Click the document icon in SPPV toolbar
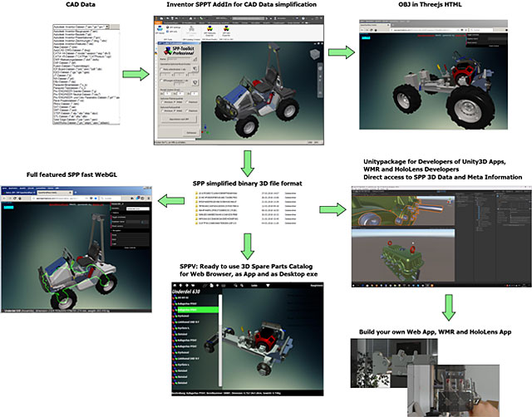Image resolution: width=532 pixels, height=417 pixels. [211, 286]
